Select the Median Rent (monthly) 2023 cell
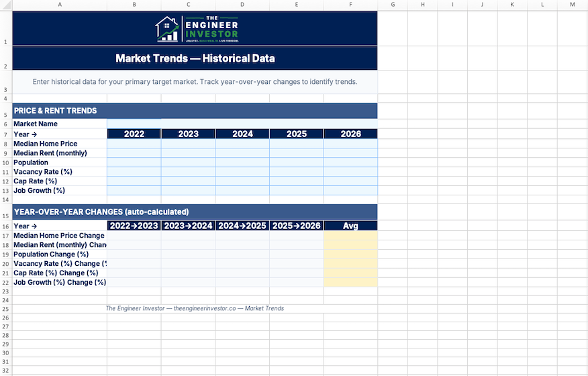The image size is (588, 376). coord(188,153)
